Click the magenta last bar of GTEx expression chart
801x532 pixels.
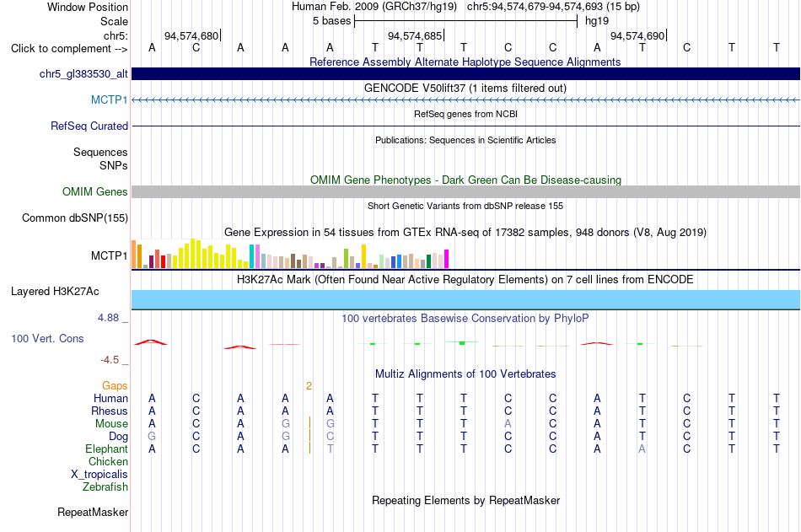click(447, 259)
